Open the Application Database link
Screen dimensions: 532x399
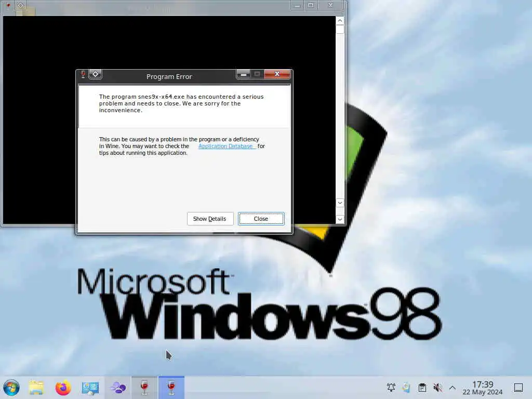coord(225,146)
